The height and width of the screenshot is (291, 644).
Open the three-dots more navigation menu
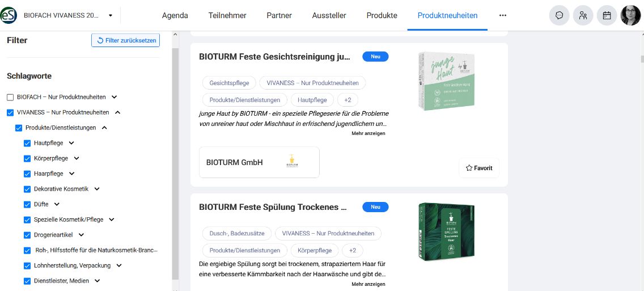[x=503, y=16]
